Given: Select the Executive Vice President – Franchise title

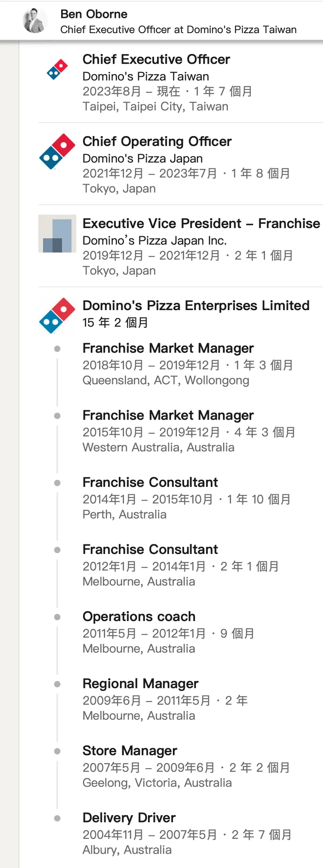Looking at the screenshot, I should pyautogui.click(x=201, y=223).
